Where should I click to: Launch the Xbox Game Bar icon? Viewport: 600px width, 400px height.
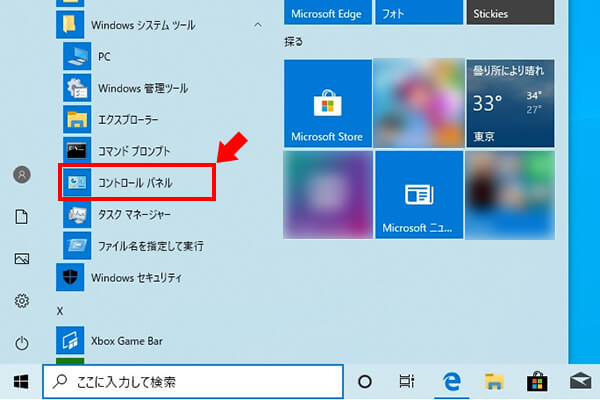point(70,340)
